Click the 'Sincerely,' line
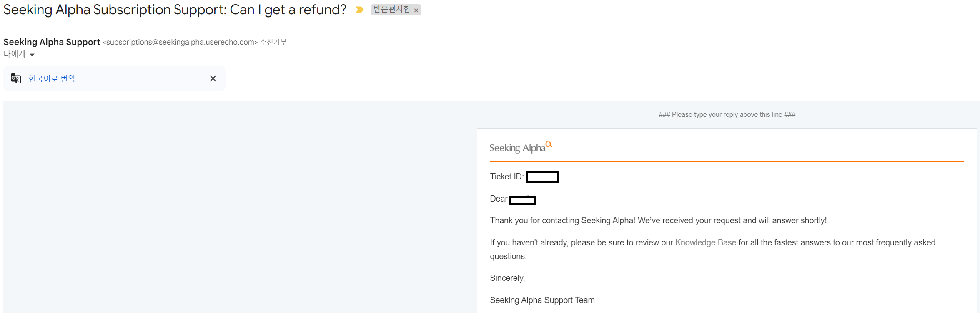Image resolution: width=980 pixels, height=313 pixels. pos(507,278)
